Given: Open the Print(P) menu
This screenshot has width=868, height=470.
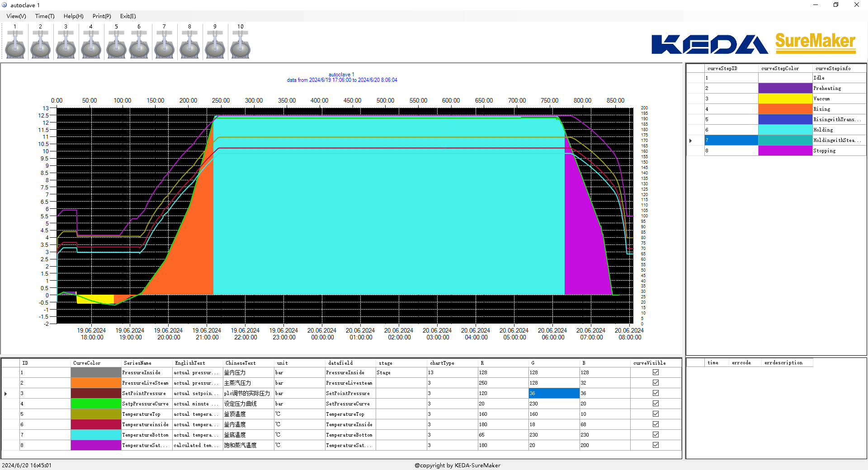Looking at the screenshot, I should click(102, 16).
